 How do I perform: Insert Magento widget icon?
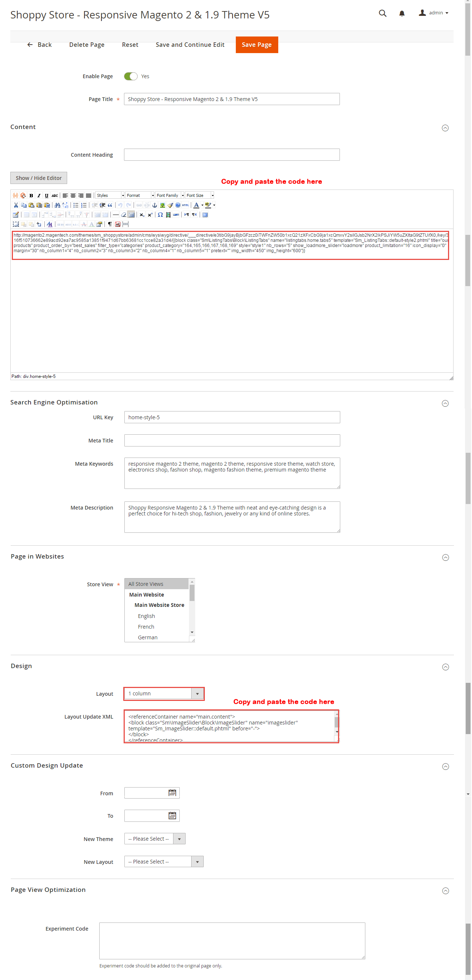tap(23, 195)
